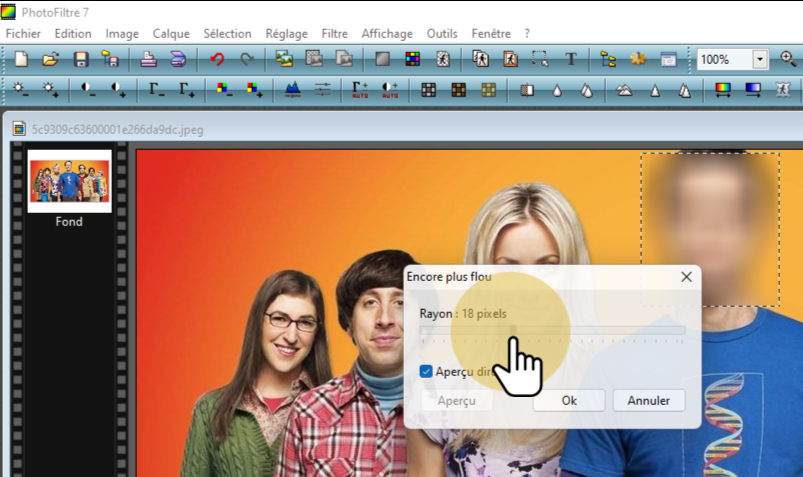Toggle the Aperçu direct checkbox
The width and height of the screenshot is (803, 477).
426,371
